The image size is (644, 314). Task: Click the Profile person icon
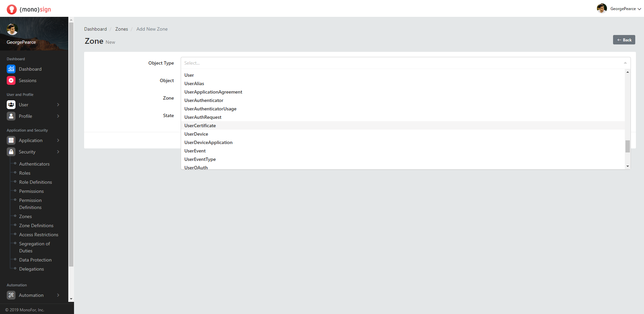click(x=11, y=116)
